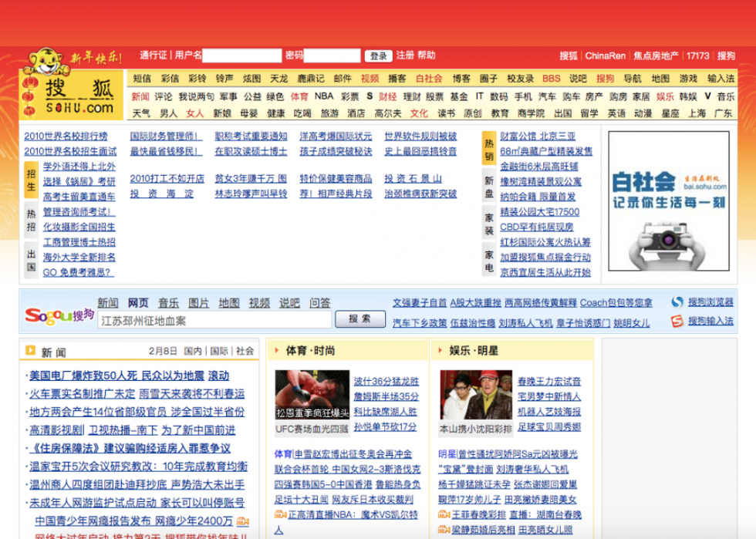This screenshot has width=756, height=539.
Task: Select the 网页 search tab
Action: (x=138, y=303)
